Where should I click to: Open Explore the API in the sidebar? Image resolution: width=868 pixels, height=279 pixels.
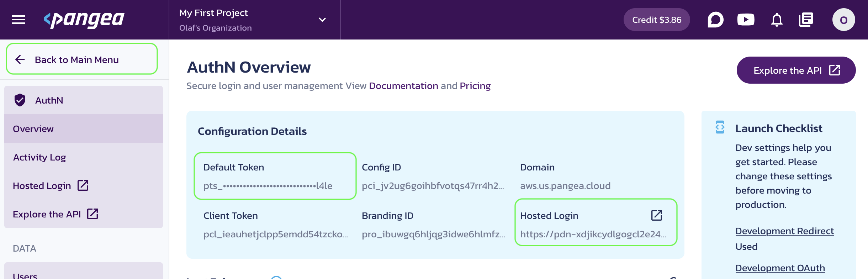(x=84, y=214)
